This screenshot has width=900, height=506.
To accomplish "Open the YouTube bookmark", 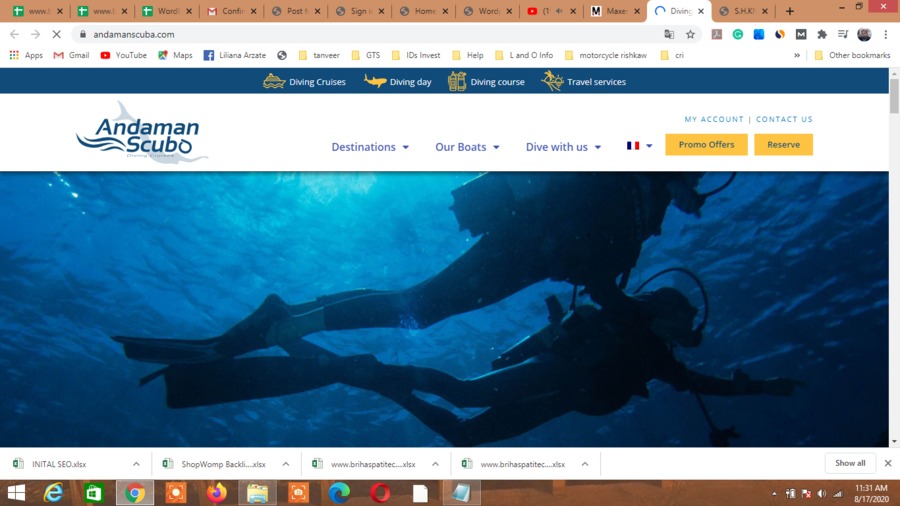I will [x=123, y=55].
